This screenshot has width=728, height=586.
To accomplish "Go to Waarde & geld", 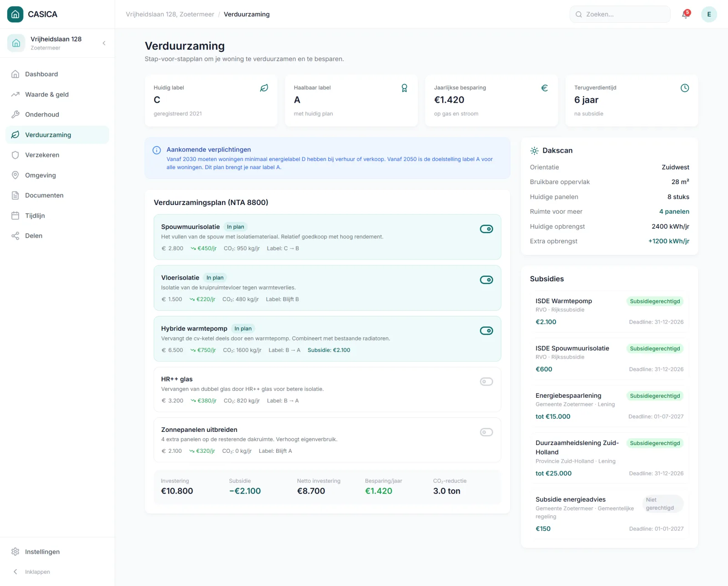I will coord(57,95).
